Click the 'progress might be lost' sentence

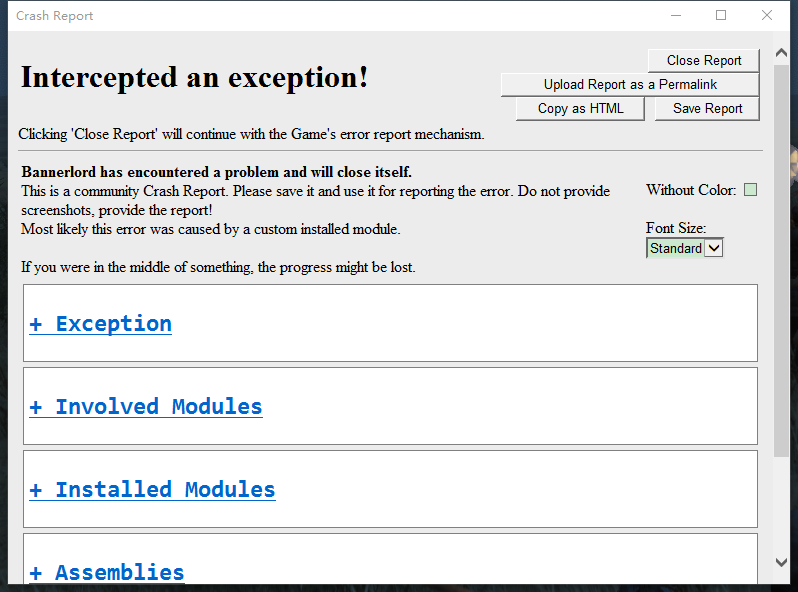(x=218, y=267)
